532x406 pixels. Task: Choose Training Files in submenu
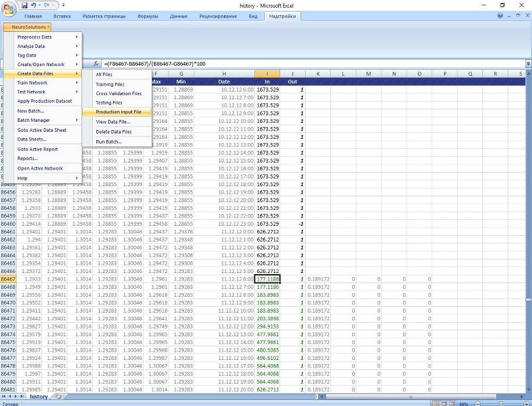click(x=118, y=84)
